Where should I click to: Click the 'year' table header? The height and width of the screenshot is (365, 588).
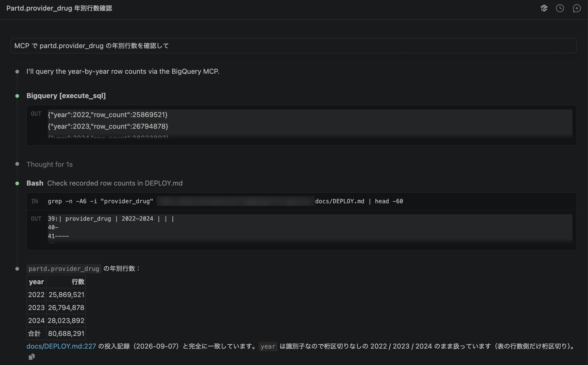click(x=36, y=282)
